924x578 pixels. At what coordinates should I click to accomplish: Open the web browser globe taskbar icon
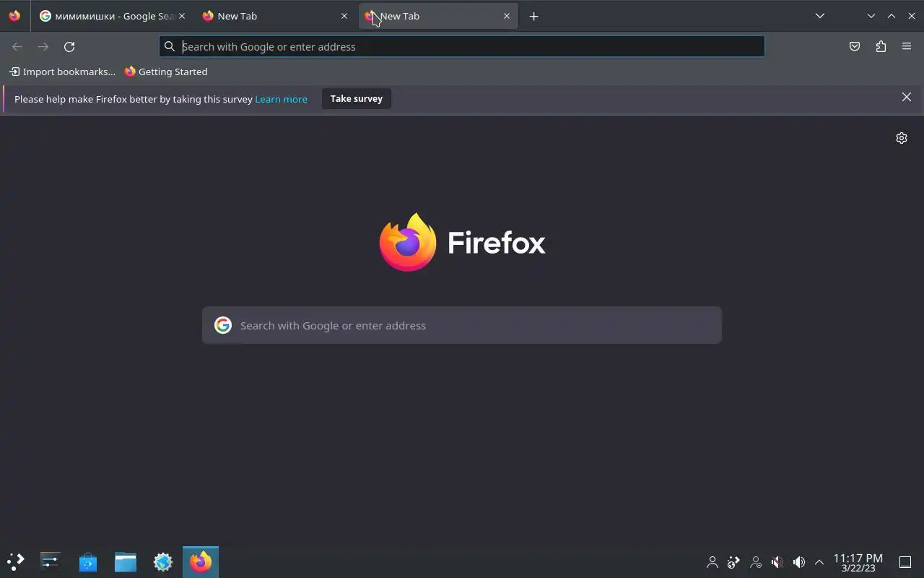(x=163, y=561)
